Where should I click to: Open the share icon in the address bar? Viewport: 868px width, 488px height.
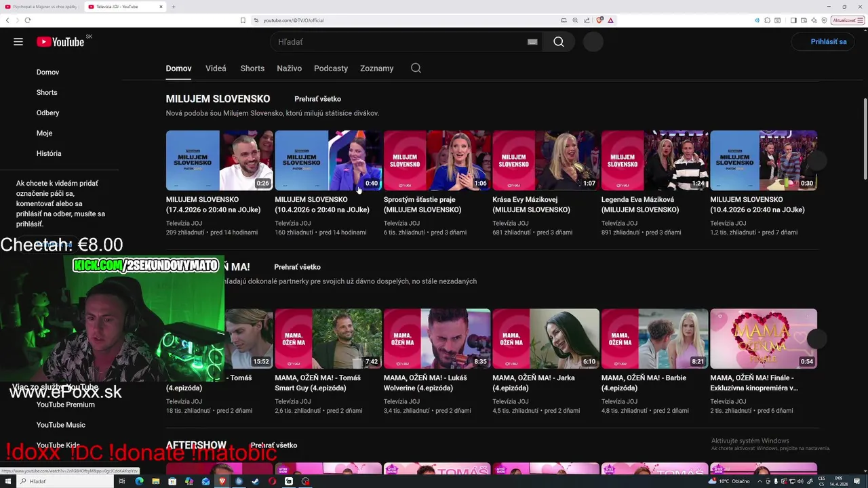pyautogui.click(x=587, y=20)
